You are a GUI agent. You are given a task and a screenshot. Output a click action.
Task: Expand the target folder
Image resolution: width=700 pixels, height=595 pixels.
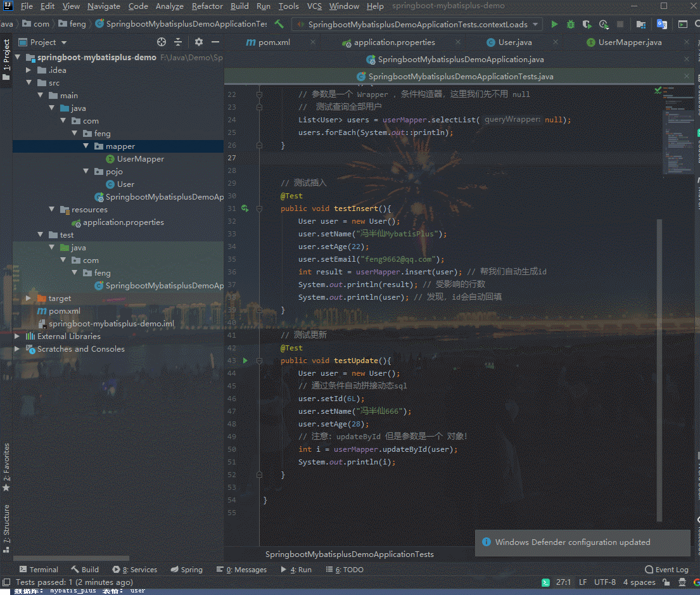(x=29, y=298)
